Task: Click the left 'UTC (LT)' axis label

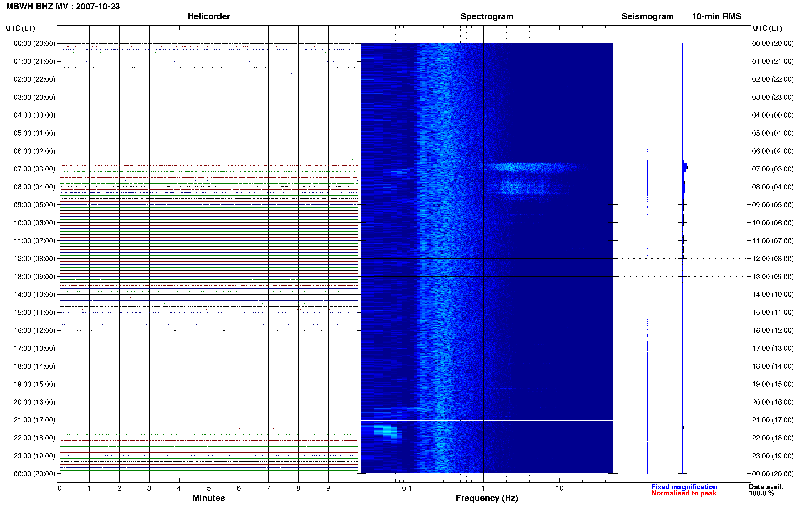Action: click(x=21, y=28)
